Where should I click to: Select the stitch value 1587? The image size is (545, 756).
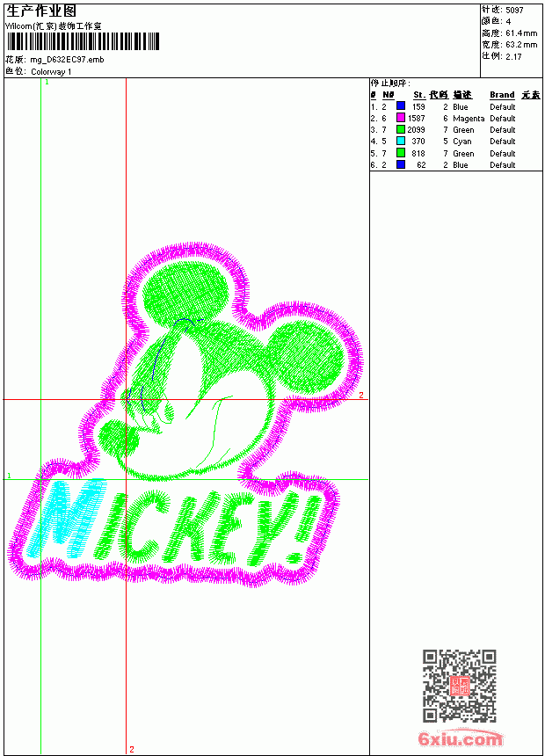[417, 118]
